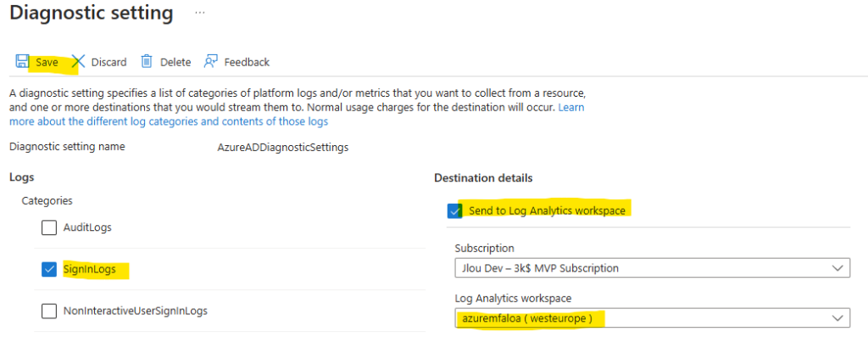
Task: Expand the Log Analytics workspace dropdown arrow
Action: [837, 318]
